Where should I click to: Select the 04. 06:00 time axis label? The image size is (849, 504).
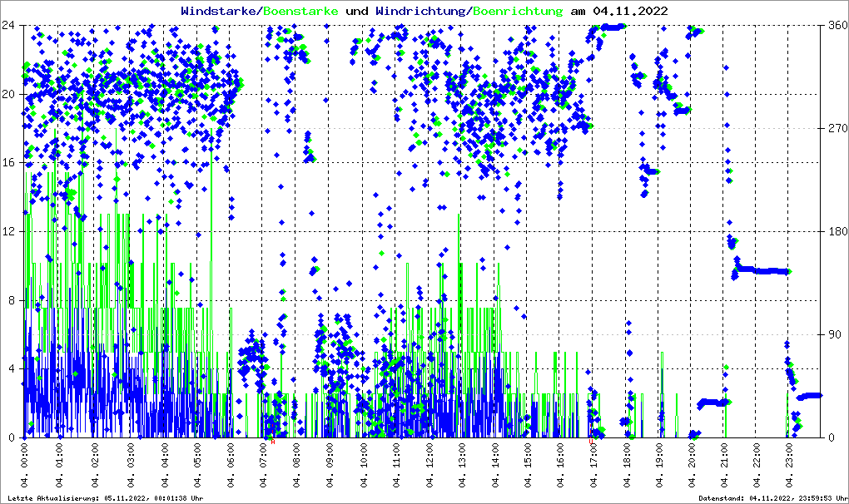click(232, 467)
